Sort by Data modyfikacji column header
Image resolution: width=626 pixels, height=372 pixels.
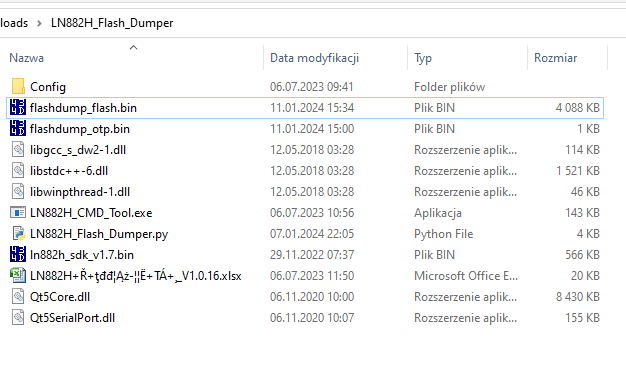click(x=315, y=58)
